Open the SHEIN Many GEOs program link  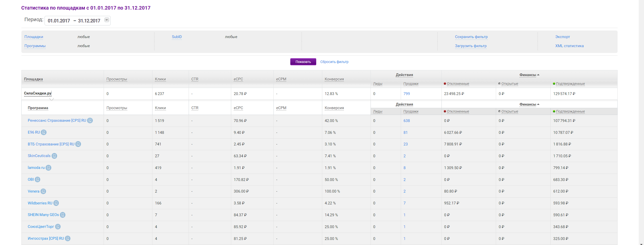(x=43, y=215)
